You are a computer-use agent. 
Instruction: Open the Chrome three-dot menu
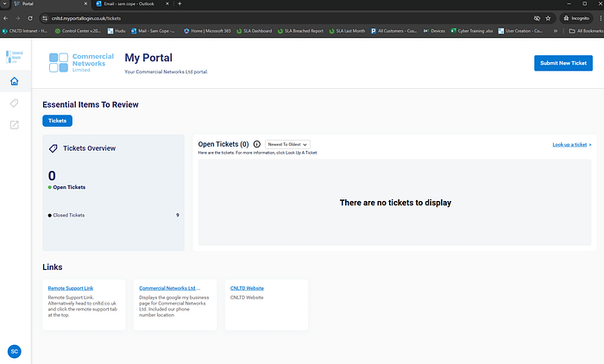(601, 18)
